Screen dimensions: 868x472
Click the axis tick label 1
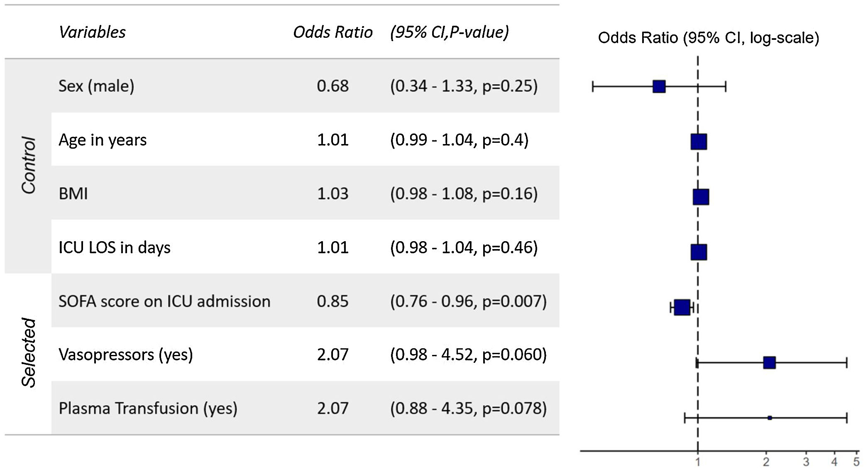698,462
